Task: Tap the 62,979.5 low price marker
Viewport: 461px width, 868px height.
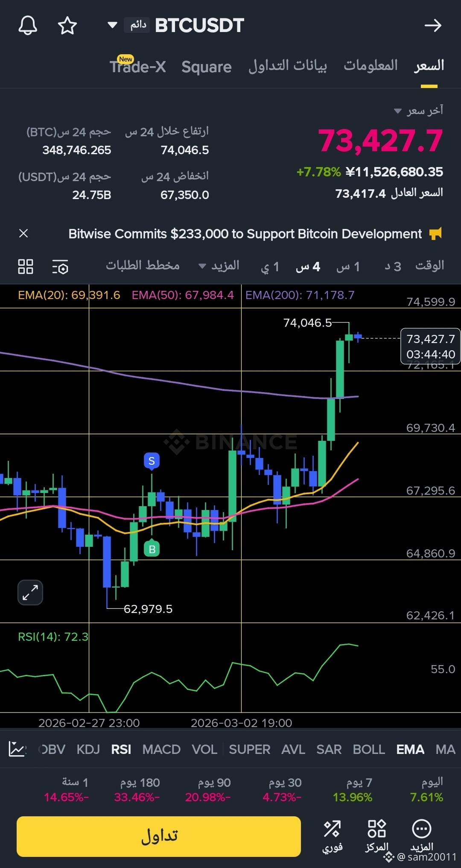Action: pos(148,609)
